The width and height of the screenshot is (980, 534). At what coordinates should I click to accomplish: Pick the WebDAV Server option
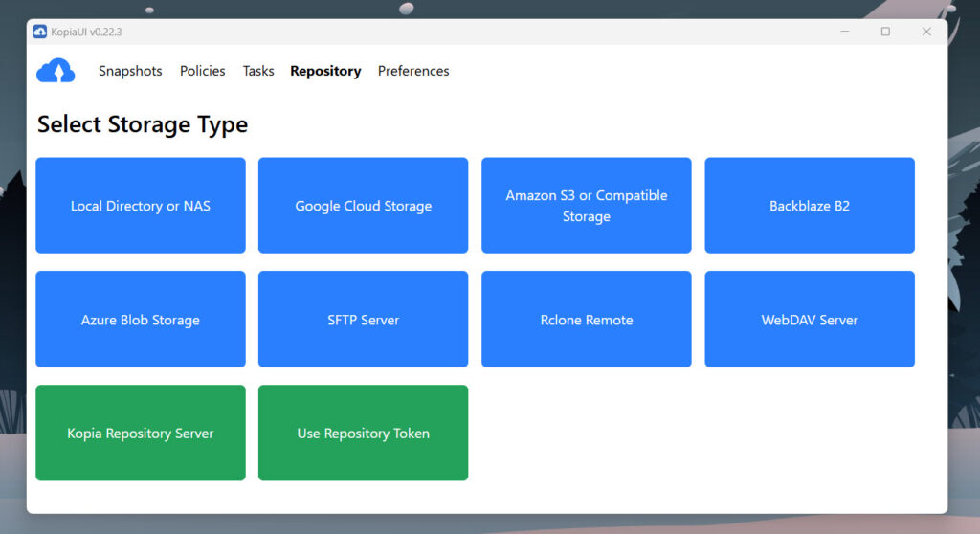(810, 320)
